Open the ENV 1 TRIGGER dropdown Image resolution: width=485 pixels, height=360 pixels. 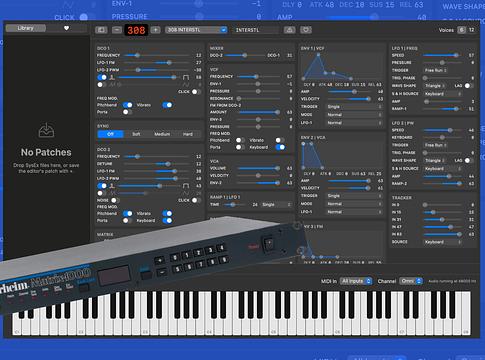click(x=354, y=107)
